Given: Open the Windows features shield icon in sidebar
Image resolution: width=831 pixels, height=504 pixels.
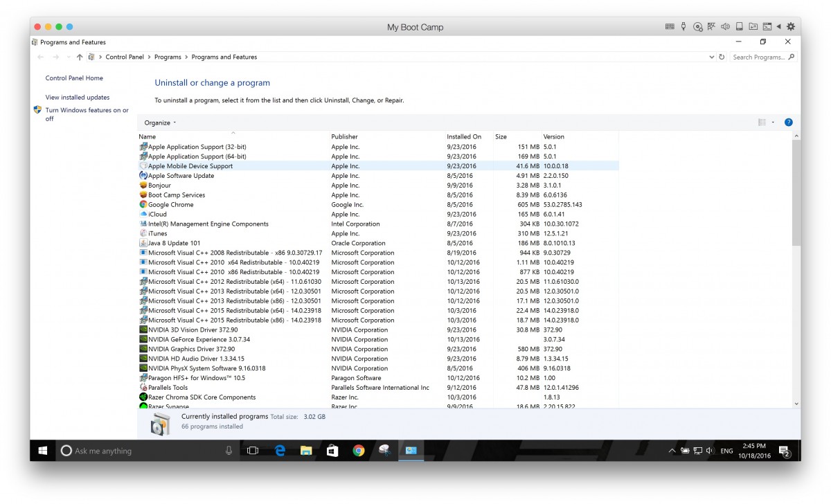Looking at the screenshot, I should point(37,109).
